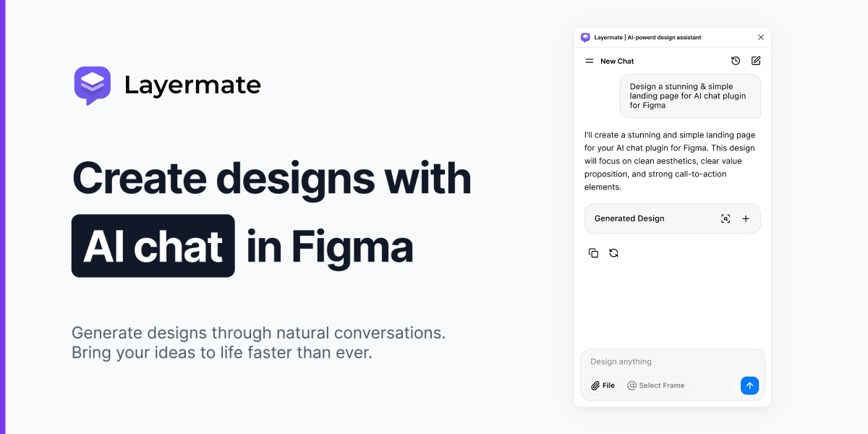Attach a file using File button
The height and width of the screenshot is (434, 868).
click(603, 386)
